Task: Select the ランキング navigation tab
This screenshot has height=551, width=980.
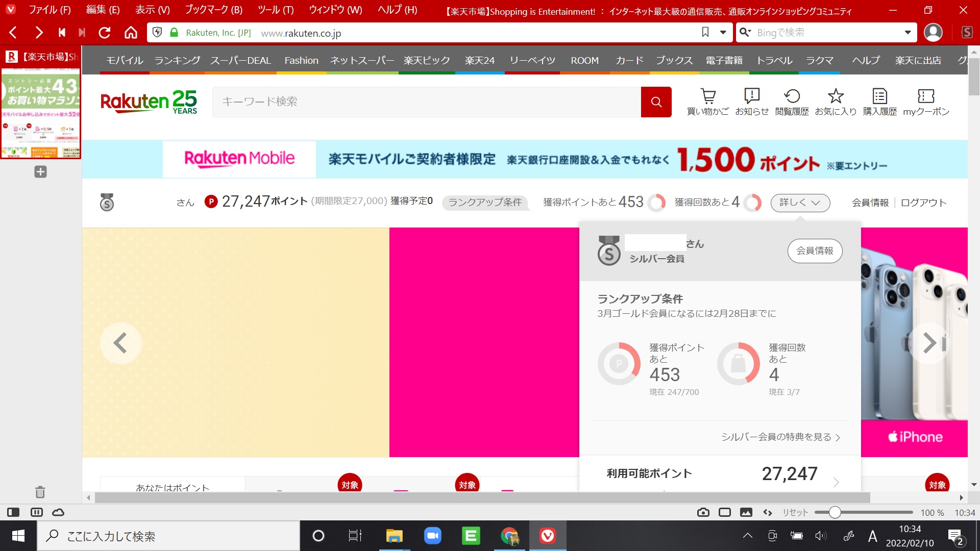Action: click(177, 60)
